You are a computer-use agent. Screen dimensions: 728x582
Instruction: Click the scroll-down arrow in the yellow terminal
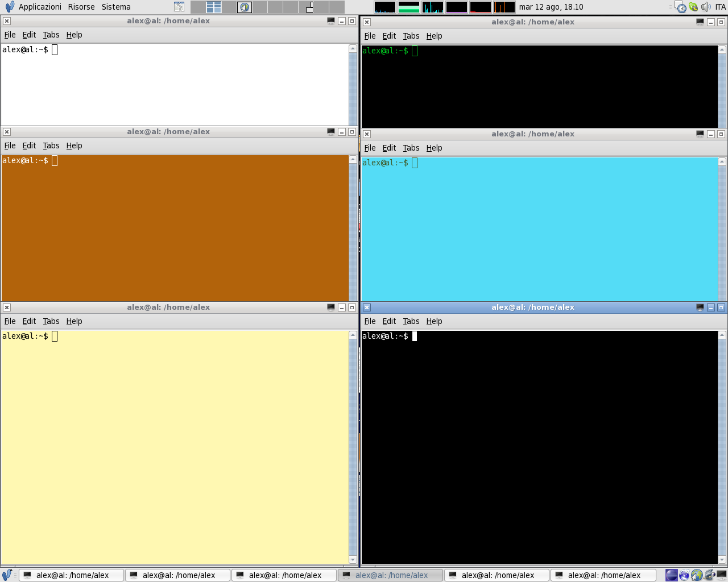[x=353, y=560]
